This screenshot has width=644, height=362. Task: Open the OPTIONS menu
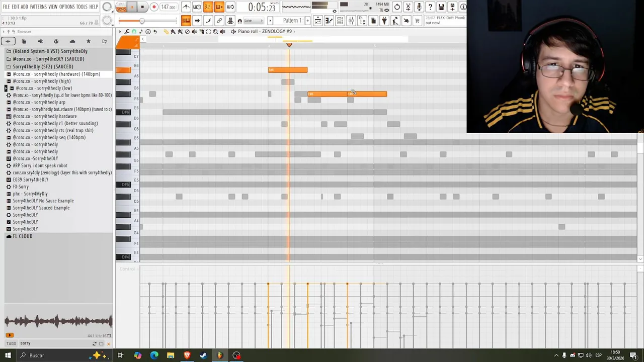67,7
